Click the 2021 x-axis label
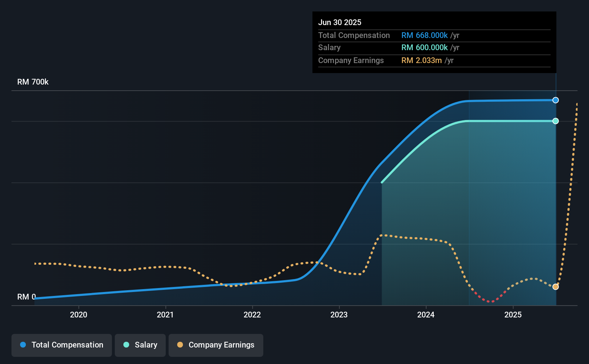 tap(165, 315)
